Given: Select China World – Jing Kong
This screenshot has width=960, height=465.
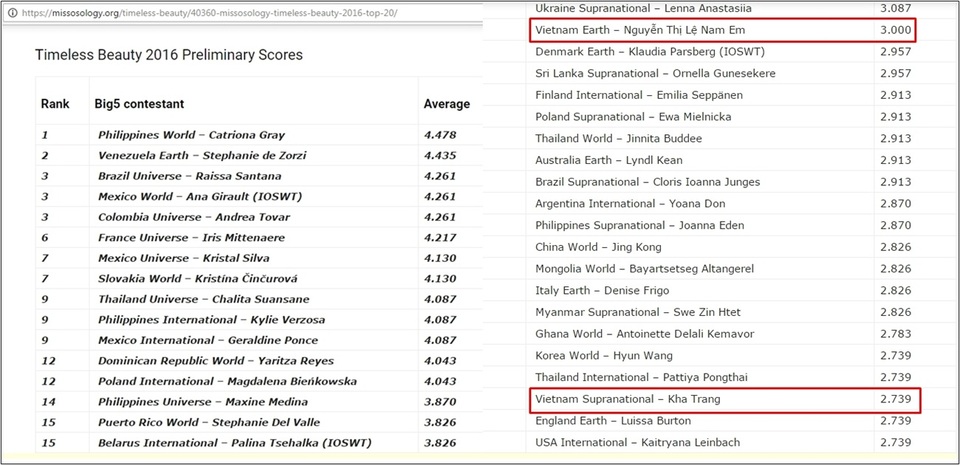Looking at the screenshot, I should (598, 247).
